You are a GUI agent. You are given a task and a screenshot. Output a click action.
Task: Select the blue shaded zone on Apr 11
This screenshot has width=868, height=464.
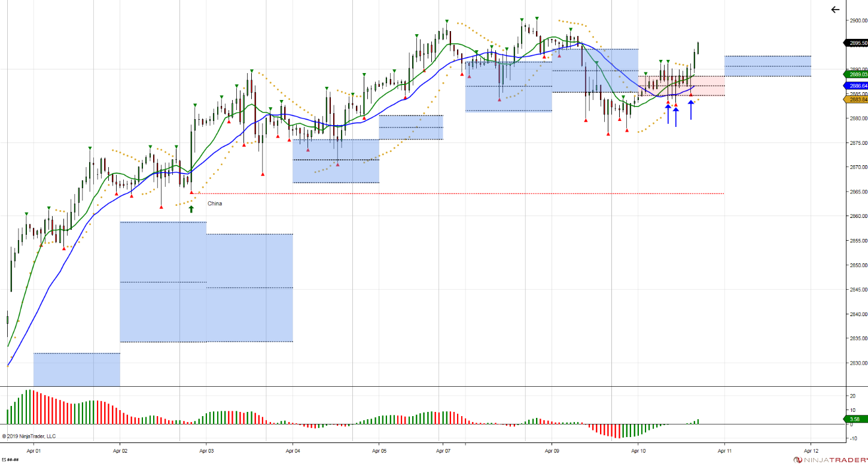pyautogui.click(x=768, y=66)
